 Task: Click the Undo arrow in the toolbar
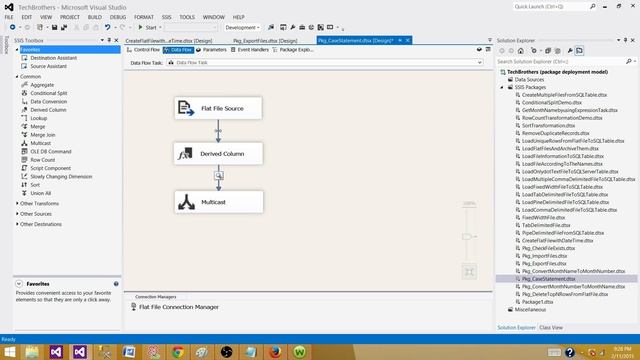pyautogui.click(x=107, y=27)
